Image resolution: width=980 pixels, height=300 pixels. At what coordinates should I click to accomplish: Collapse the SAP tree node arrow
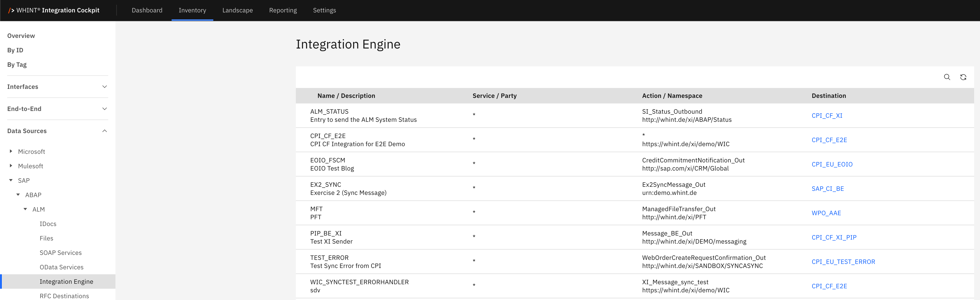tap(11, 180)
